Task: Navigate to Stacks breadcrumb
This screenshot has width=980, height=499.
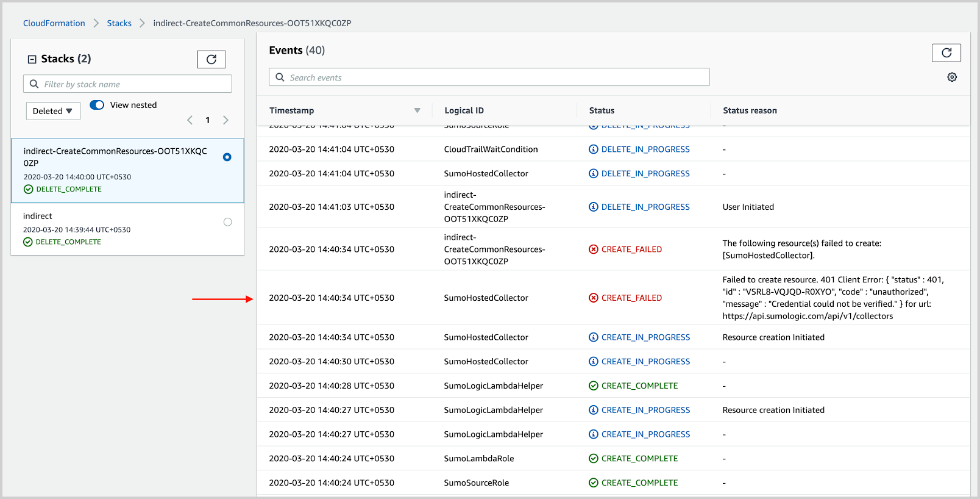Action: 119,23
